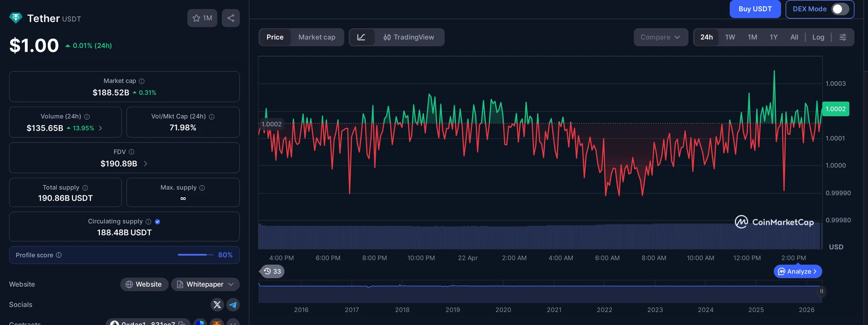Select All time range
The width and height of the screenshot is (868, 325).
pos(794,37)
